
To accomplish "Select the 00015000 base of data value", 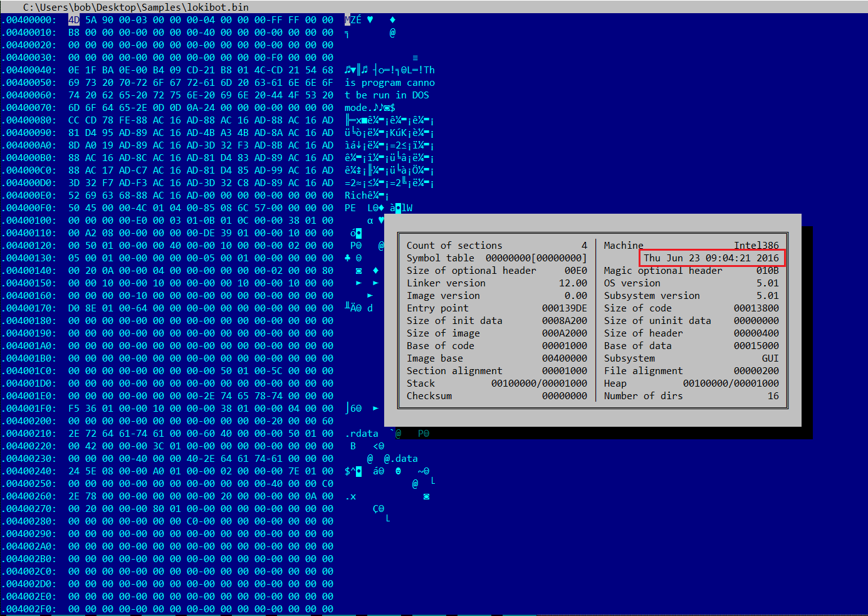I will [x=756, y=346].
